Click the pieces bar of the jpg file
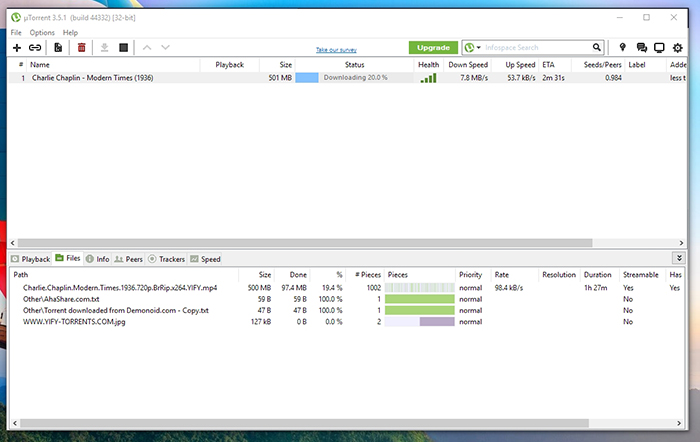This screenshot has height=442, width=700. coord(420,321)
